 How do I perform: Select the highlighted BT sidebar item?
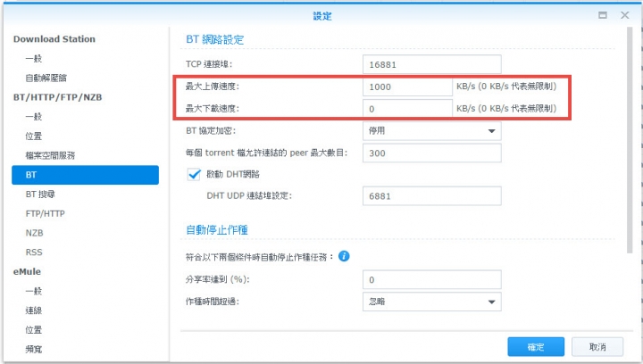click(x=86, y=175)
